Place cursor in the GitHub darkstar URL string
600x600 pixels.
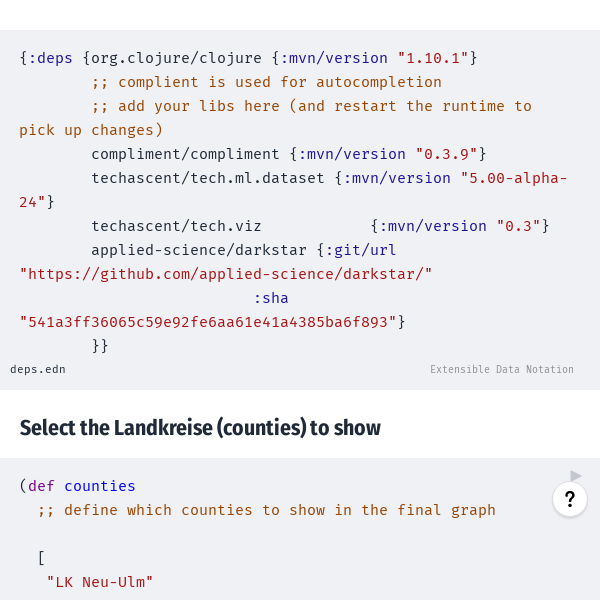point(226,274)
